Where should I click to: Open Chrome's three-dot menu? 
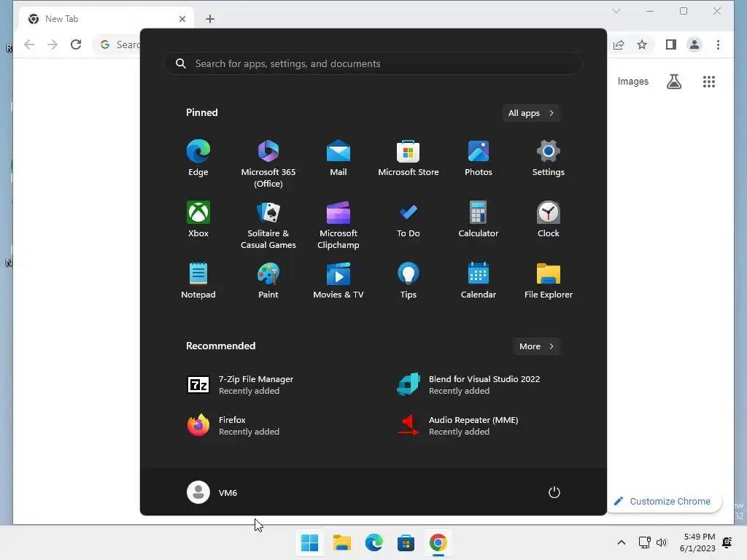point(718,44)
